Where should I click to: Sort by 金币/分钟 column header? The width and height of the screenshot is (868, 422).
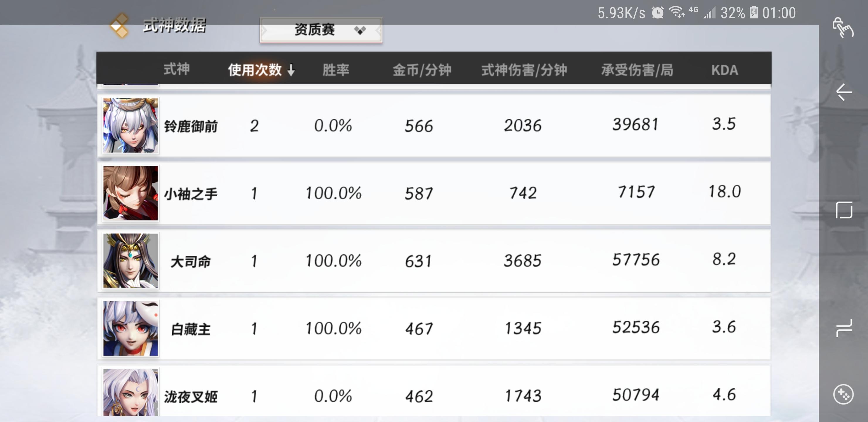[422, 70]
